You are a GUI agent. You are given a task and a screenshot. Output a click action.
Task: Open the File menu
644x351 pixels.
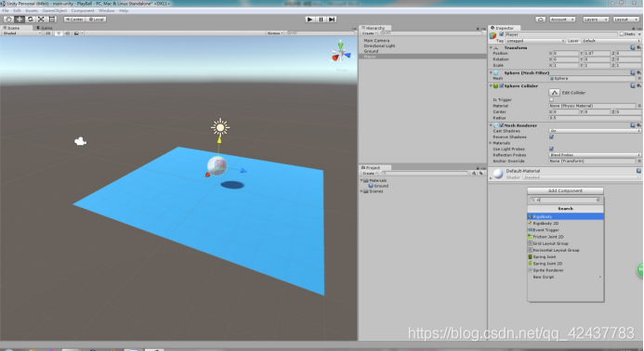(x=6, y=10)
